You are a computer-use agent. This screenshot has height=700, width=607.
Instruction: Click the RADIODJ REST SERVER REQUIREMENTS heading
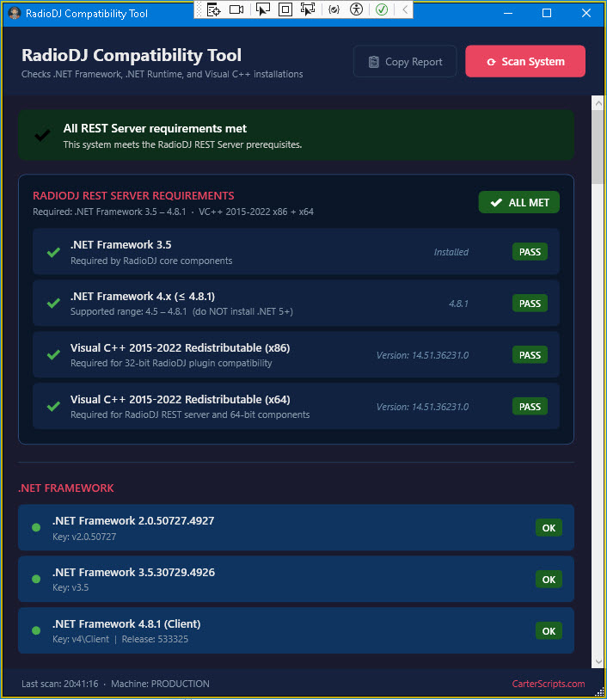[133, 195]
